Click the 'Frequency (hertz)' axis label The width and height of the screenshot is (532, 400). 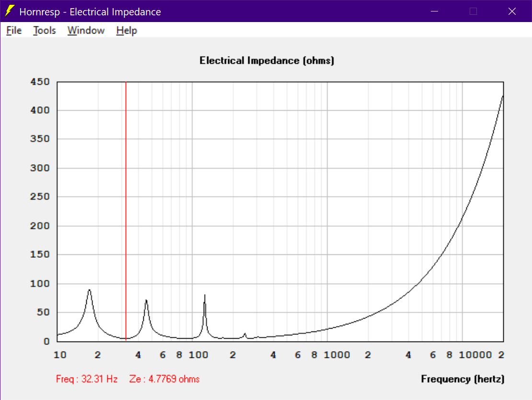[x=463, y=378]
